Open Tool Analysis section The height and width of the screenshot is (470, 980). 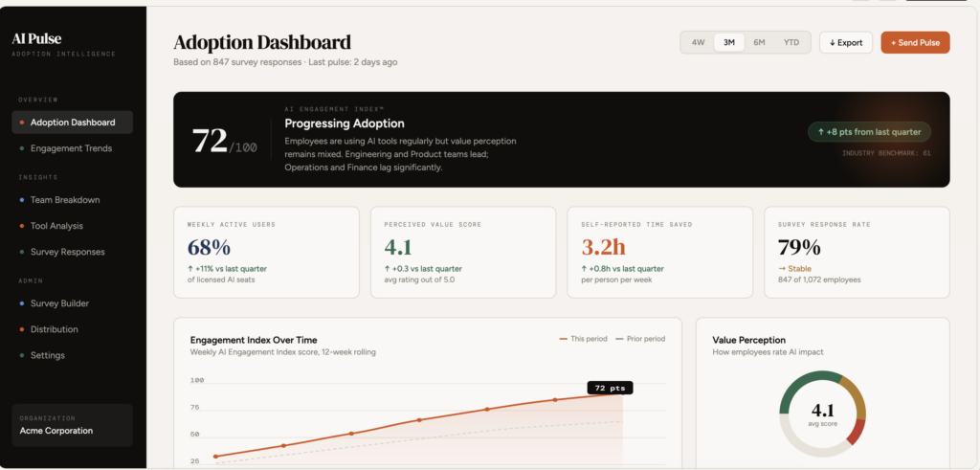coord(56,226)
